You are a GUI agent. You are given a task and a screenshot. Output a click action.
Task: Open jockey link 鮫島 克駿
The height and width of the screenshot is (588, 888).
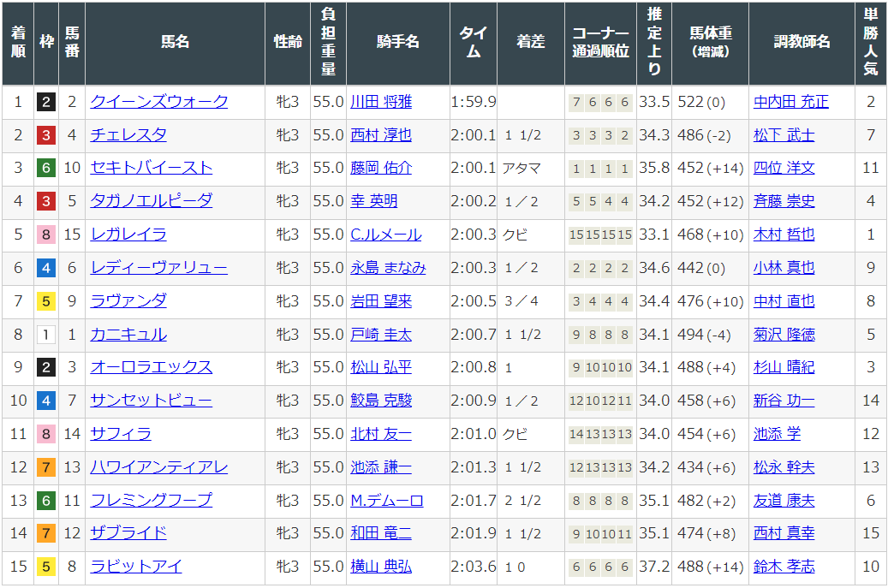point(381,401)
